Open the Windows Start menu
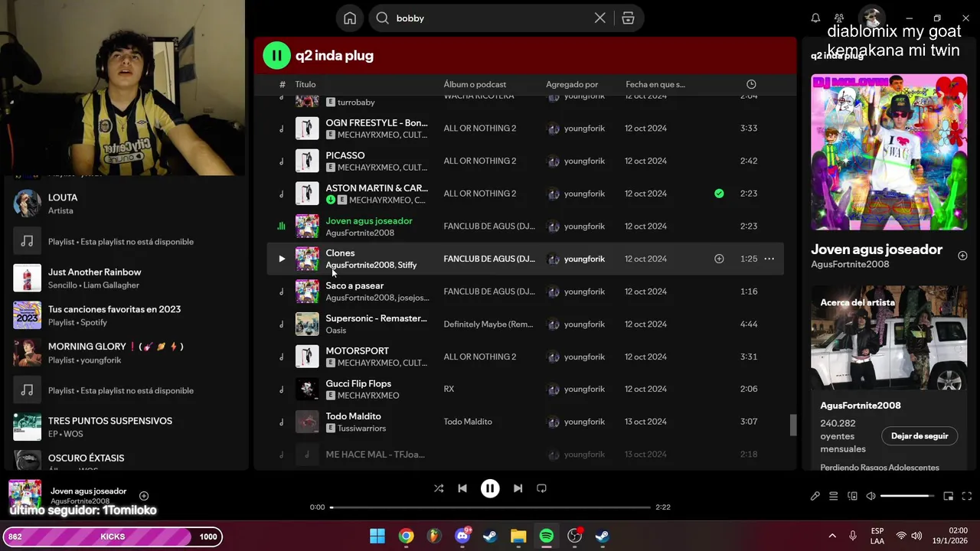This screenshot has height=551, width=980. click(x=377, y=536)
